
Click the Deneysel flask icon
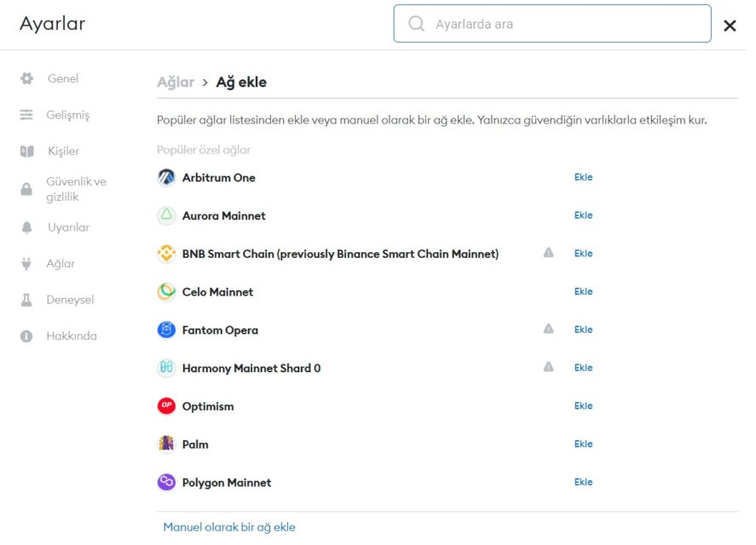26,300
